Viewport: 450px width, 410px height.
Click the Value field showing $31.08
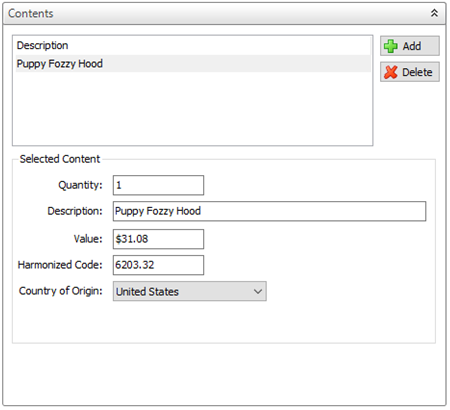(x=158, y=239)
